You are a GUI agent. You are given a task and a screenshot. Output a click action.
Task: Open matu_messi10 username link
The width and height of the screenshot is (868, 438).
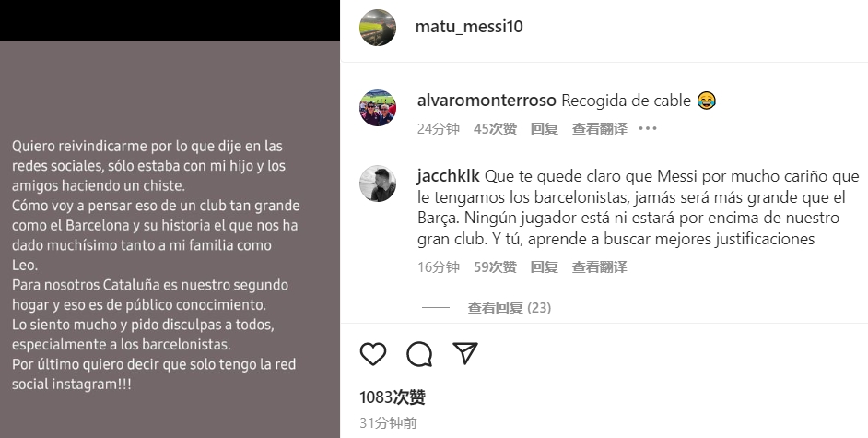pyautogui.click(x=469, y=27)
